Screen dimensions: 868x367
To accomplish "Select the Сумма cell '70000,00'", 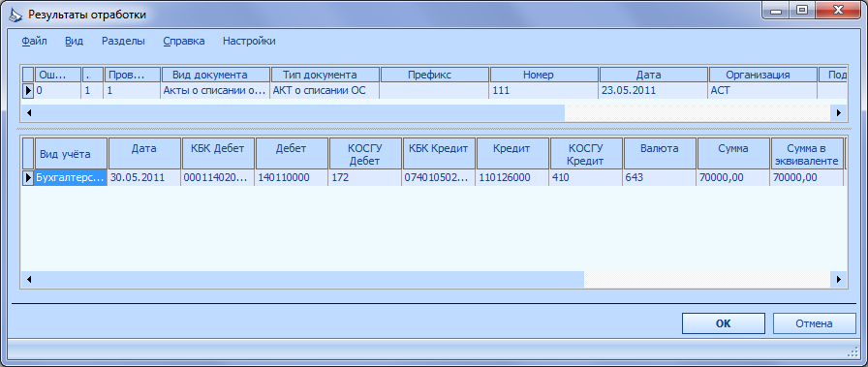I will click(x=733, y=177).
